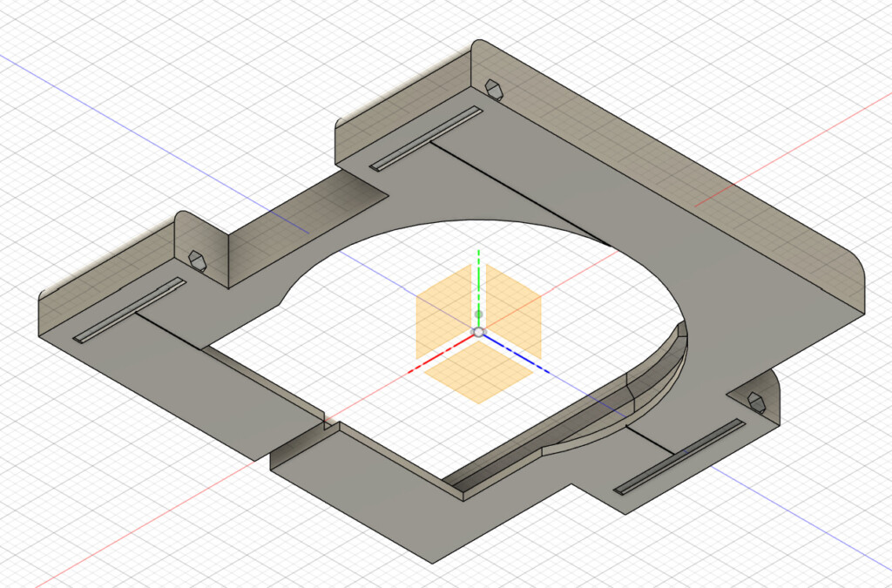
Task: Select the white origin point at axes center
Action: coord(479,333)
